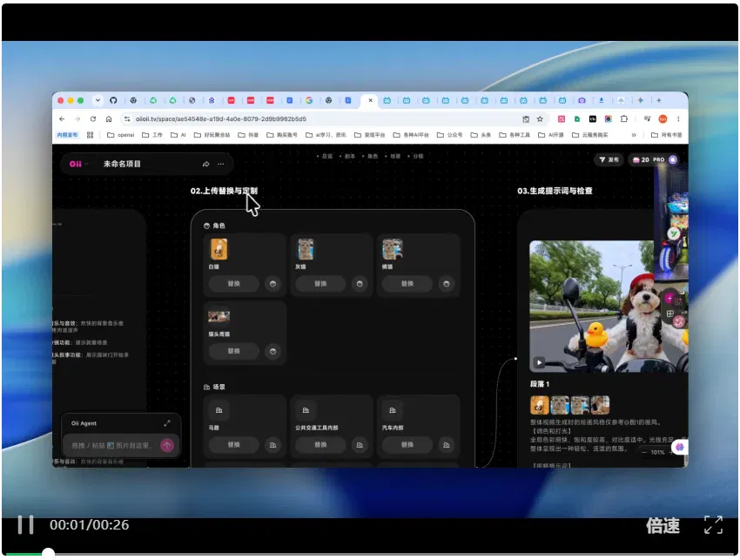Play the 段落 1 dog video preview
Viewport: 740px width, 560px height.
pyautogui.click(x=539, y=362)
